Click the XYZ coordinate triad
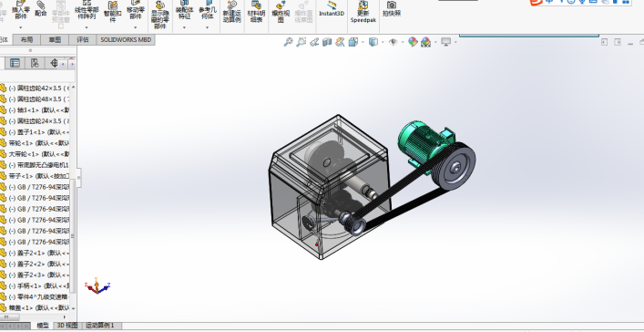 pos(97,285)
